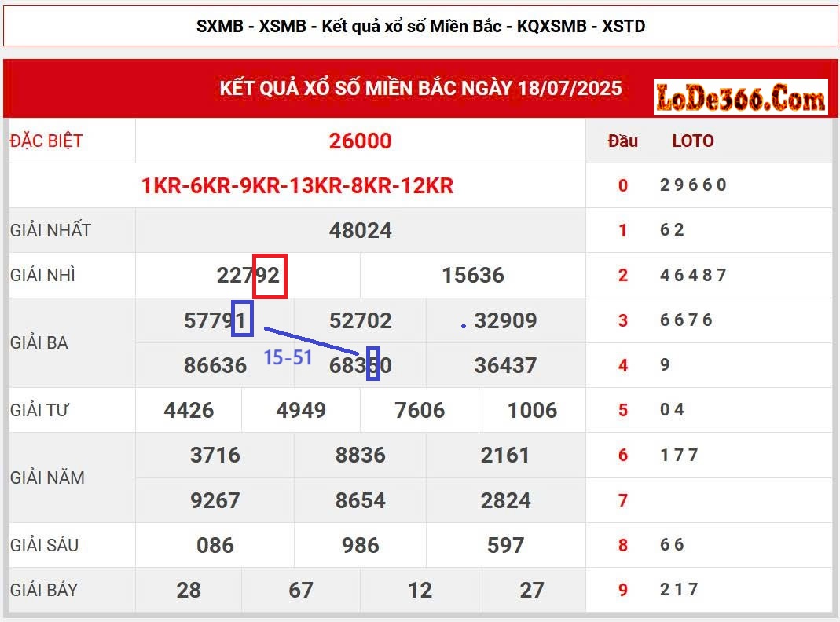840x622 pixels.
Task: Click the jackpot number 26000
Action: [x=361, y=141]
